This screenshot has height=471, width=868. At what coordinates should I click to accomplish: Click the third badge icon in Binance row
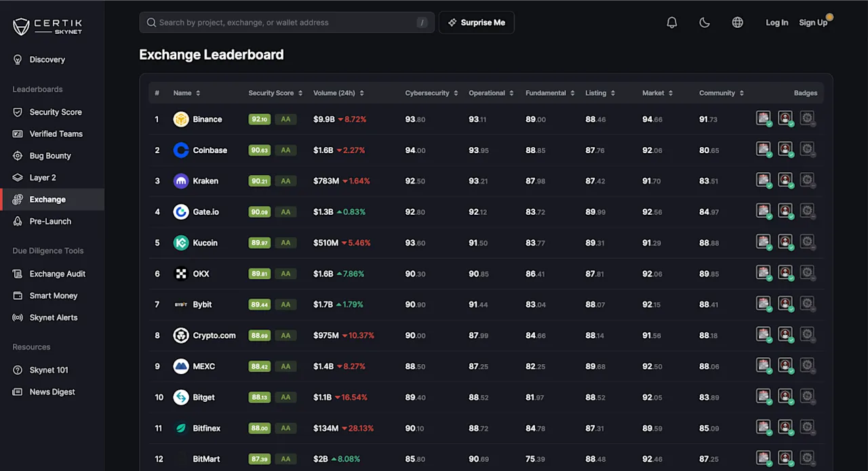click(807, 119)
